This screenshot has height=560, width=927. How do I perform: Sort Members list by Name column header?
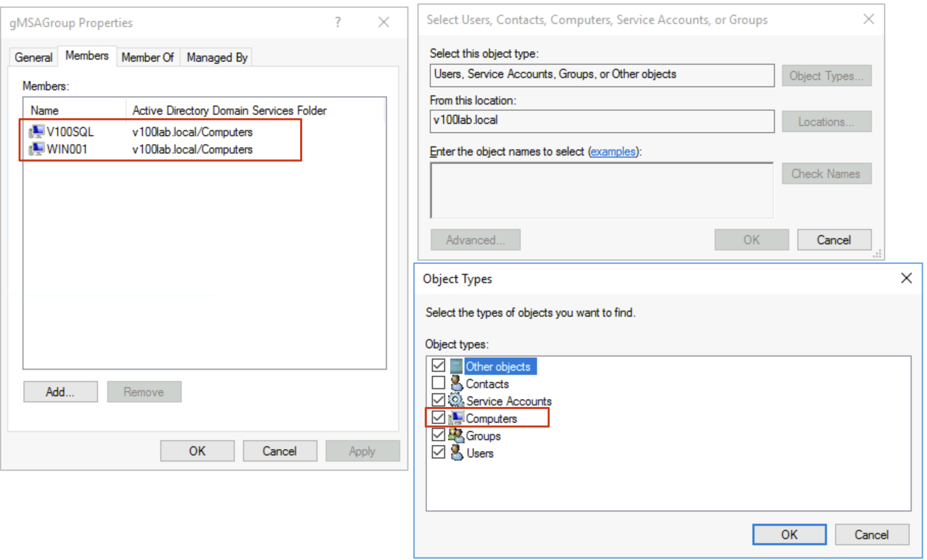point(75,110)
